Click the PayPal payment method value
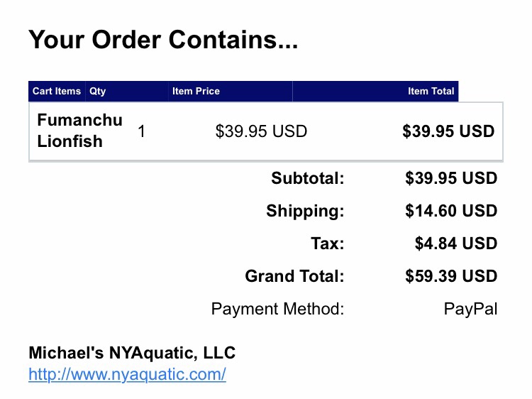The width and height of the screenshot is (532, 399). pyautogui.click(x=470, y=309)
